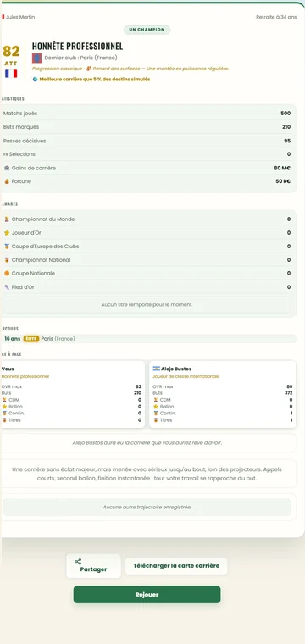
Task: Click the globe icon beside Meilleure carrière
Action: [x=35, y=80]
